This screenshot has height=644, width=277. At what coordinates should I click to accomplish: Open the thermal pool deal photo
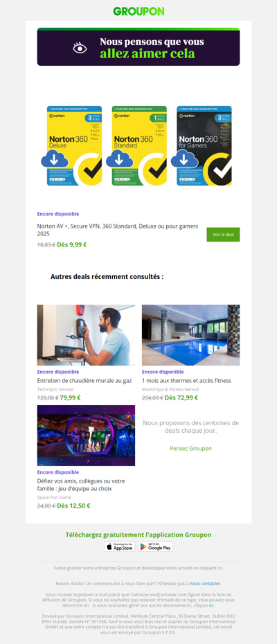(190, 334)
